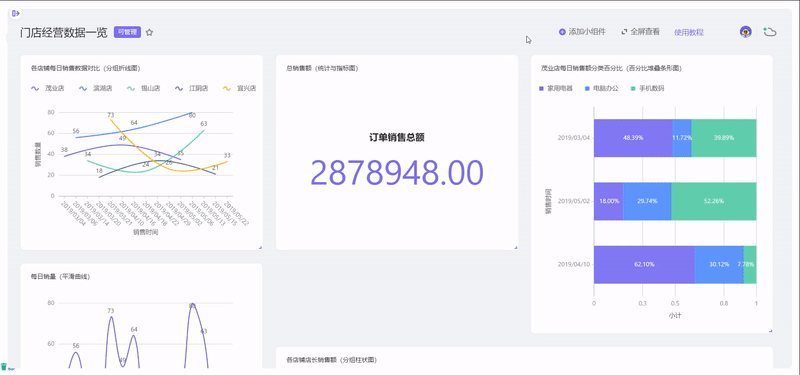Click the 订单销售总额 label
Image resolution: width=800 pixels, height=375 pixels.
point(397,137)
